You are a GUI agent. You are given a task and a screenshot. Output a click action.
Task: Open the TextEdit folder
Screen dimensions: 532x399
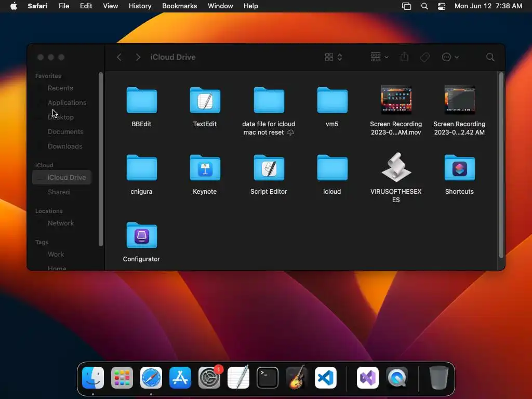(x=205, y=100)
